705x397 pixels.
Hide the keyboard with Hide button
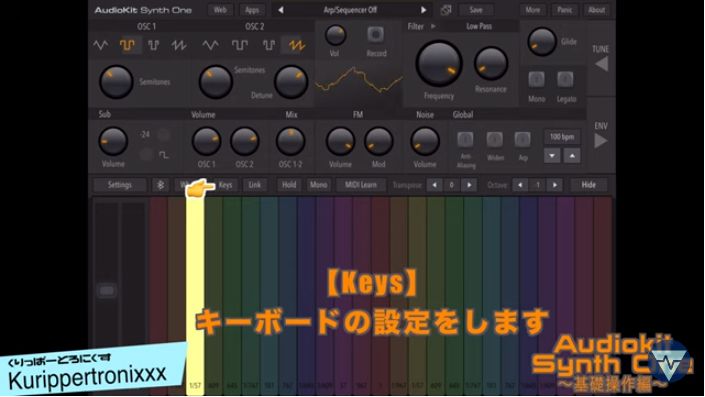[x=589, y=185]
